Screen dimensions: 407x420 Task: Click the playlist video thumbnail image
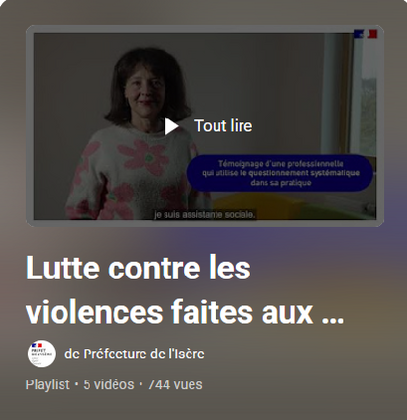point(205,126)
